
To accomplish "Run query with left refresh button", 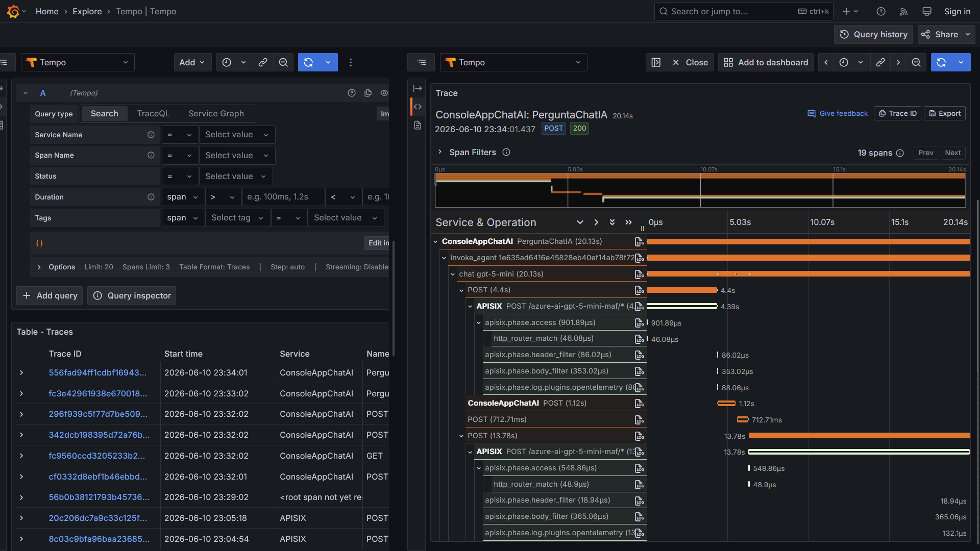I will [308, 62].
